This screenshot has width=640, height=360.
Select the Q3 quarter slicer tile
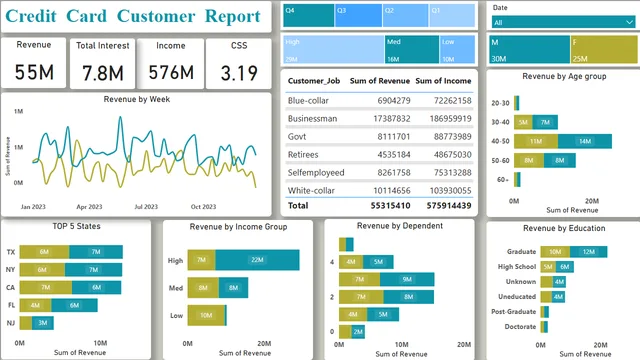358,16
